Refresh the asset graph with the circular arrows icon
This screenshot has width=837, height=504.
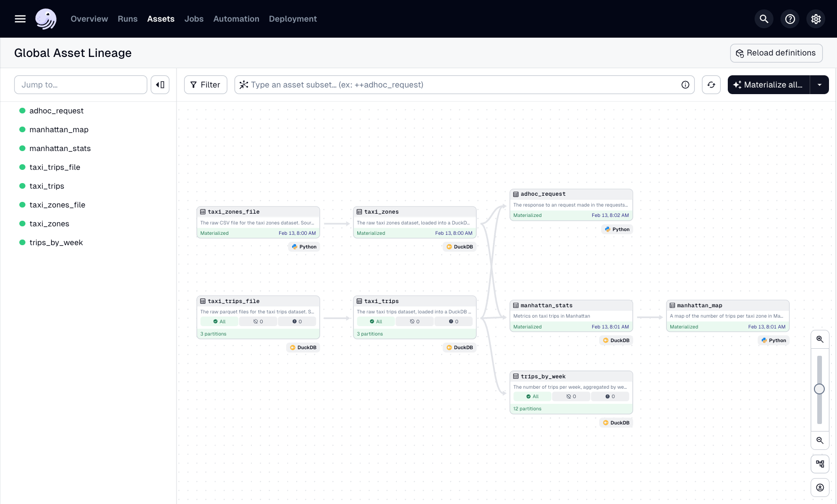(x=711, y=85)
